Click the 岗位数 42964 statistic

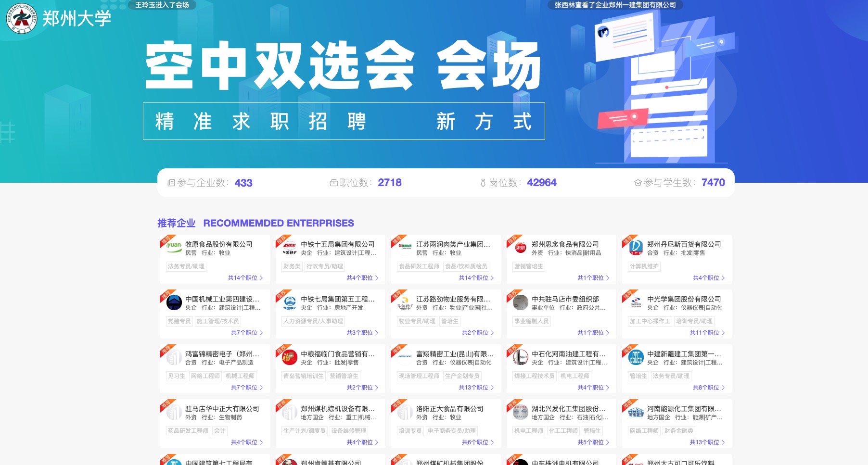(x=518, y=183)
